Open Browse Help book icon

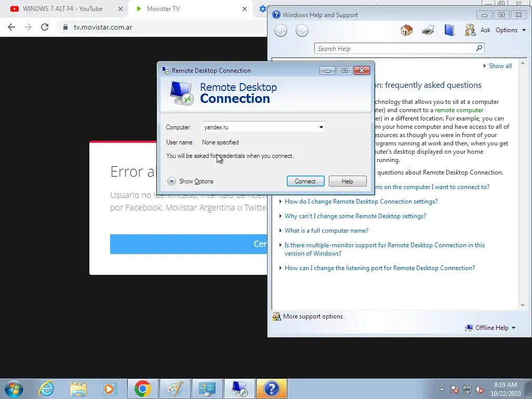pyautogui.click(x=449, y=30)
